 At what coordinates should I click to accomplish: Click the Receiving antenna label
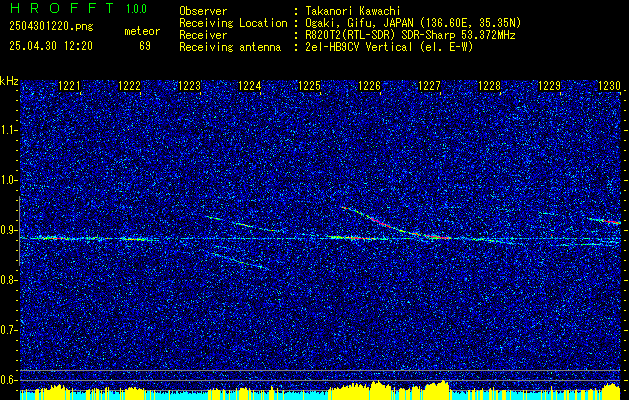(230, 47)
